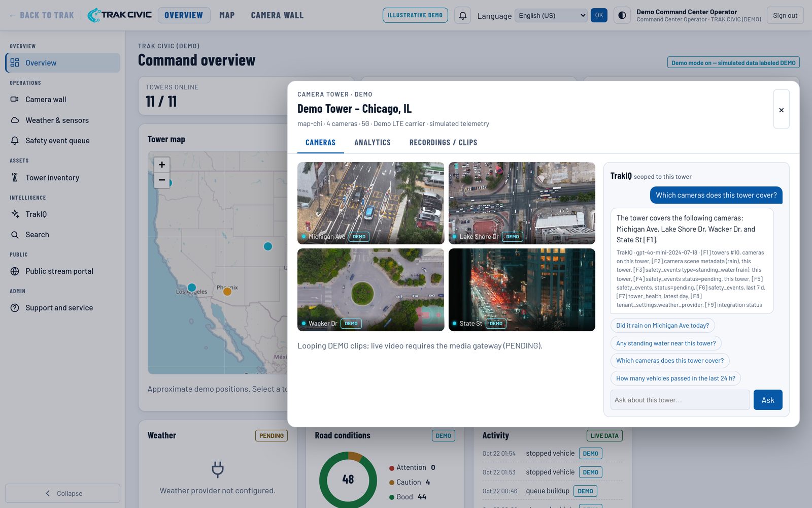Click the Illustrative Demo badge
Viewport: 812px width, 508px height.
[415, 15]
